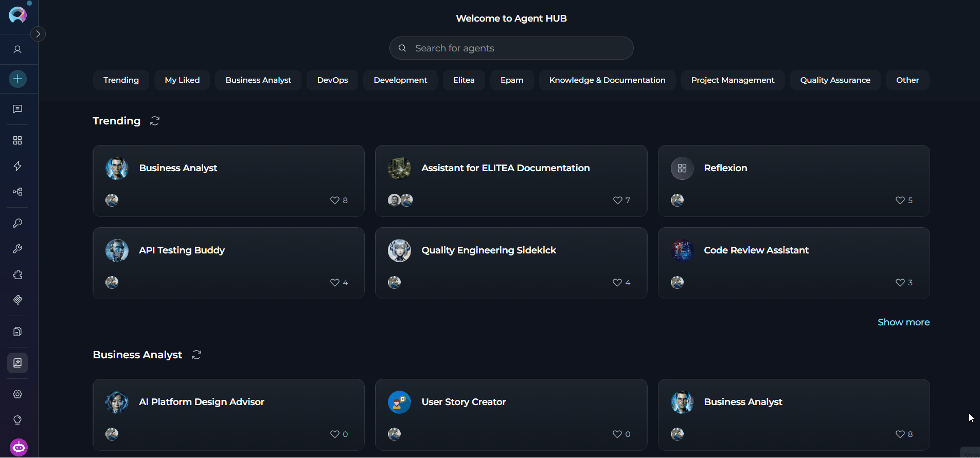The height and width of the screenshot is (458, 980).
Task: Click the ELITEA logo in sidebar
Action: (17, 15)
